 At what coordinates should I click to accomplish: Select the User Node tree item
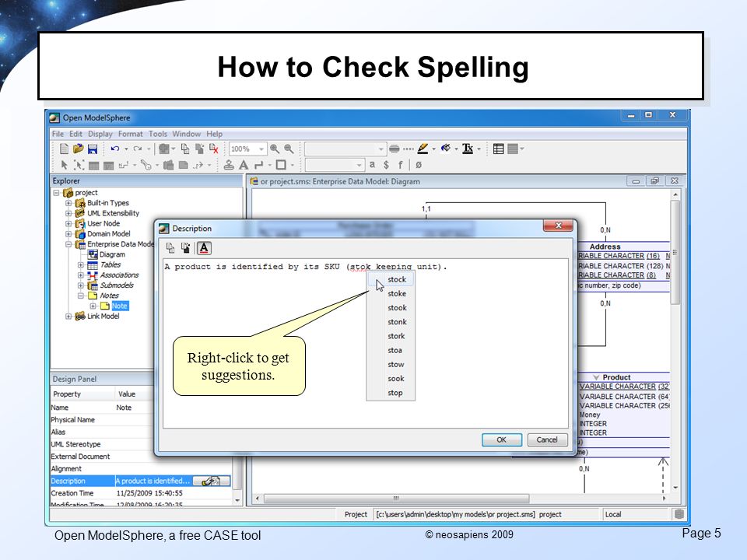click(x=103, y=223)
